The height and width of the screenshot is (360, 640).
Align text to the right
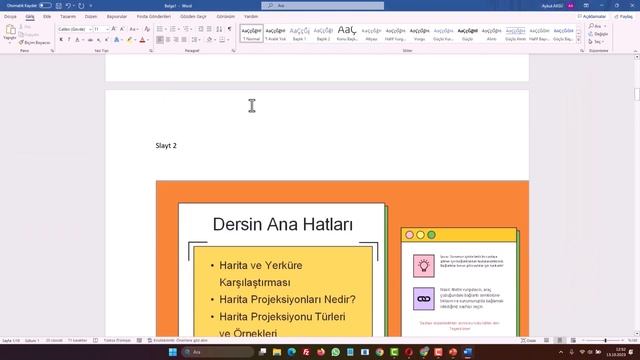[x=176, y=40]
